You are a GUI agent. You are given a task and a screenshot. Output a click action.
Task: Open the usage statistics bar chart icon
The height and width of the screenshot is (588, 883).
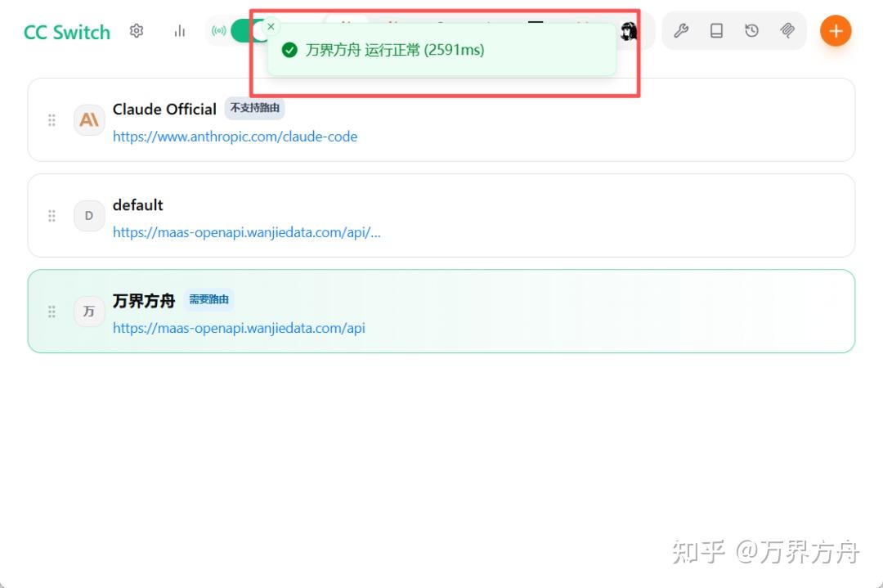(180, 31)
